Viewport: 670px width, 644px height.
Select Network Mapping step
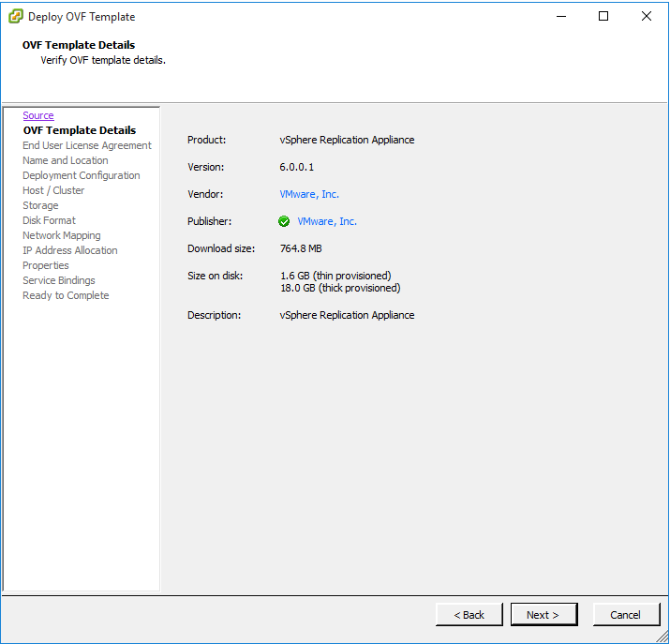(62, 235)
